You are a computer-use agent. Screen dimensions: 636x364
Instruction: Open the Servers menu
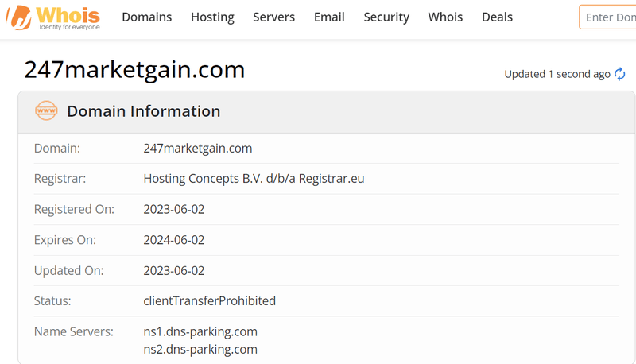273,17
